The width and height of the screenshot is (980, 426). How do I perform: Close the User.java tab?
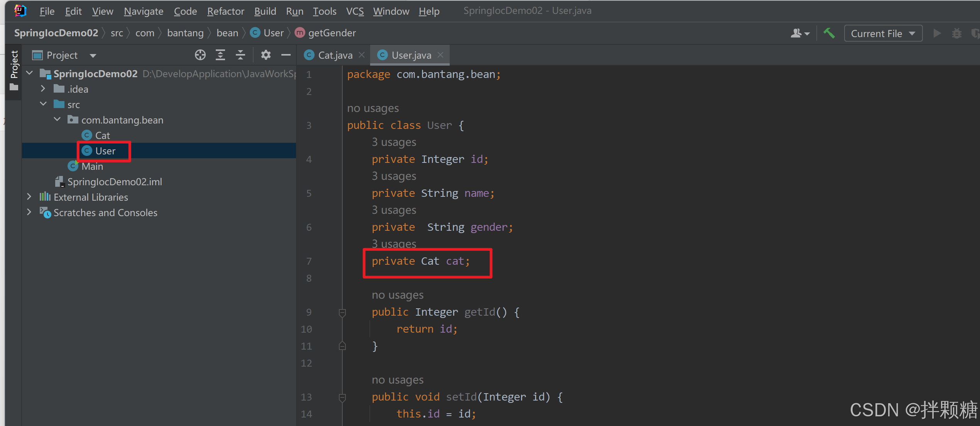(x=440, y=55)
